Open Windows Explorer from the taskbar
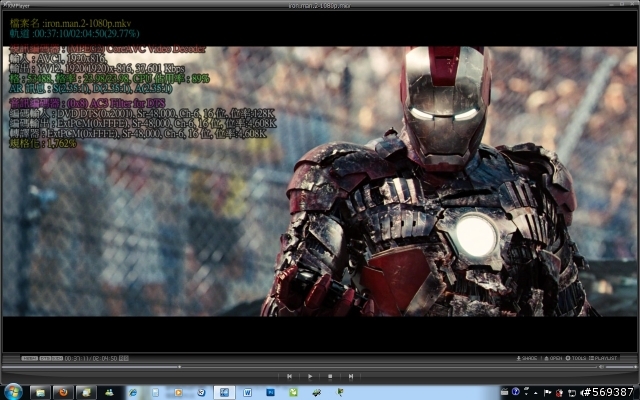Screen dimensions: 640x400 40,393
